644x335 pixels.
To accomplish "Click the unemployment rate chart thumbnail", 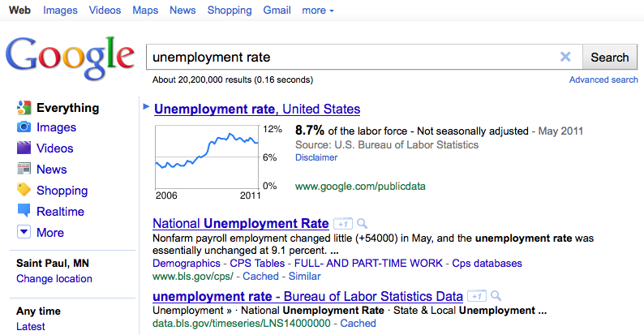I will click(x=207, y=157).
